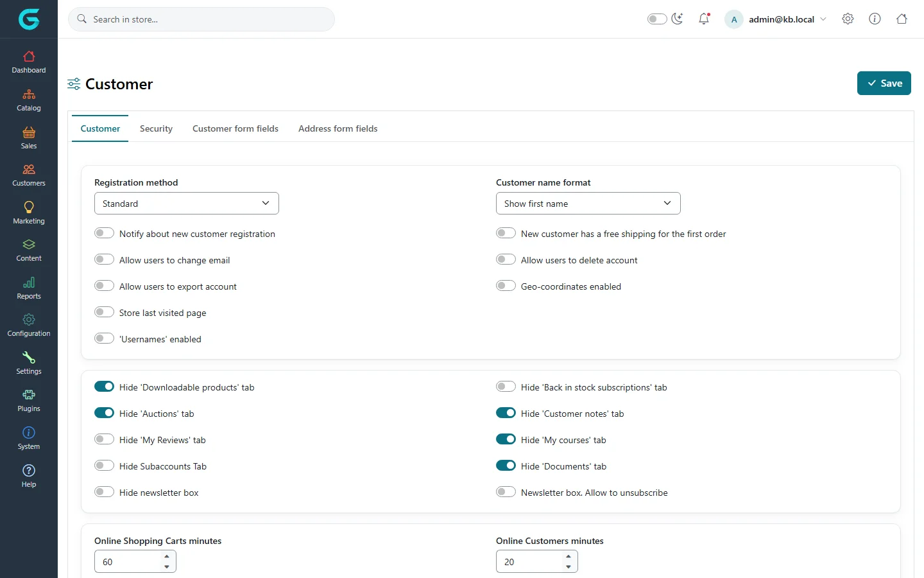Enable Store last visited page
924x578 pixels.
click(104, 312)
